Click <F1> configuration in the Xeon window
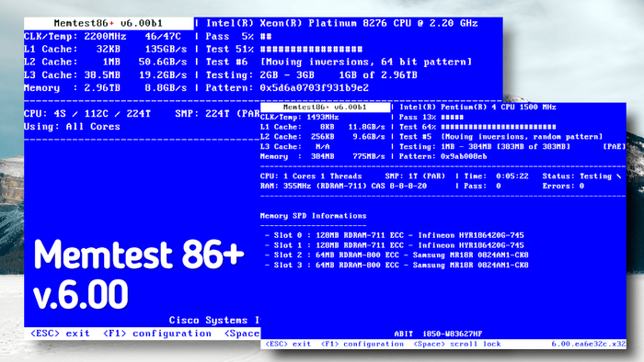The width and height of the screenshot is (644, 362). pos(157,334)
